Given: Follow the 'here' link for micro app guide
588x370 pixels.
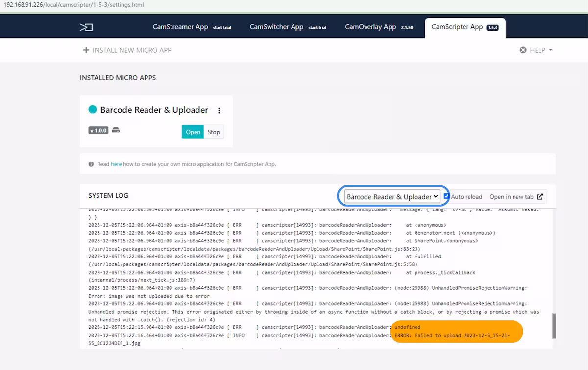Looking at the screenshot, I should tap(116, 164).
